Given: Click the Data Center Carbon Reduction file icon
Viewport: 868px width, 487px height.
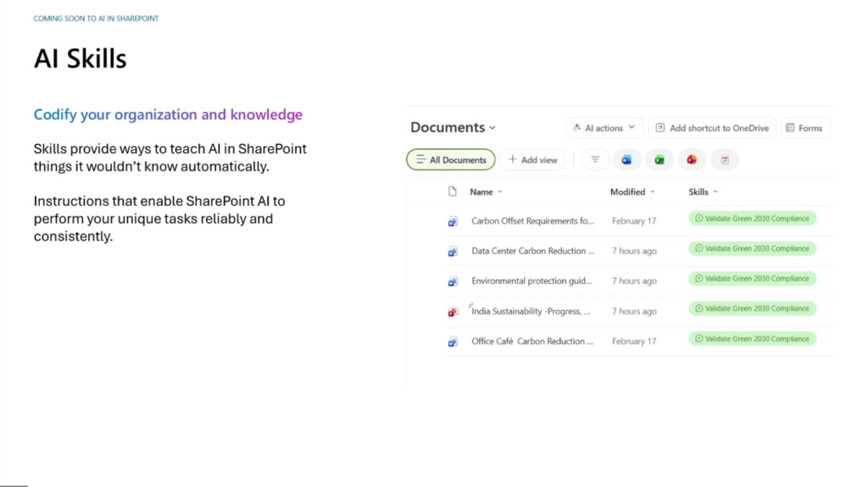Looking at the screenshot, I should click(x=453, y=252).
